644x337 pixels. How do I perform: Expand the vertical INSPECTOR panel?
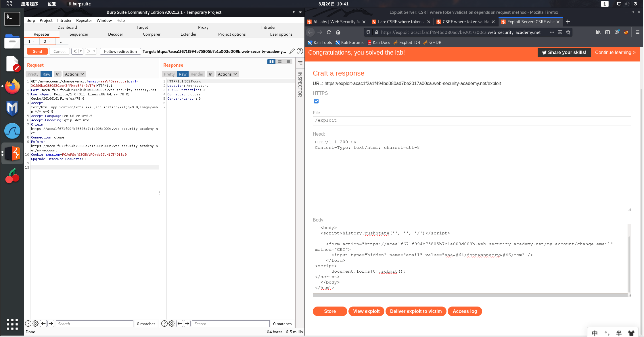pyautogui.click(x=300, y=84)
